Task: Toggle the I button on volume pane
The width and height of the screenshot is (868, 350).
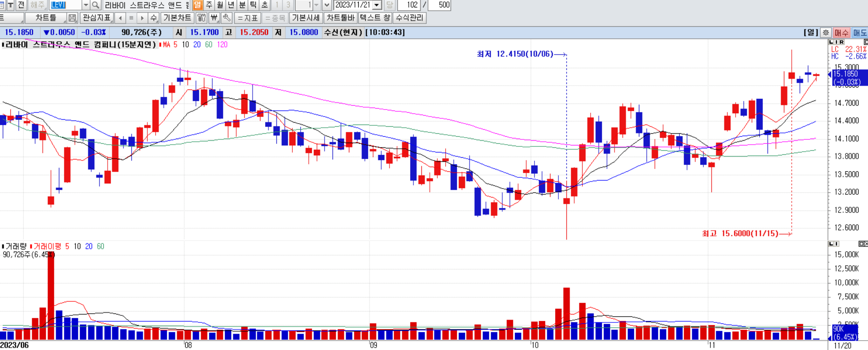Action: coord(837,244)
